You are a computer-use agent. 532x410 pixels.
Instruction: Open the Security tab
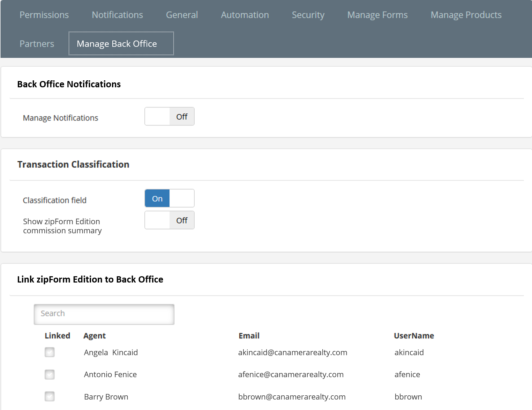tap(308, 15)
